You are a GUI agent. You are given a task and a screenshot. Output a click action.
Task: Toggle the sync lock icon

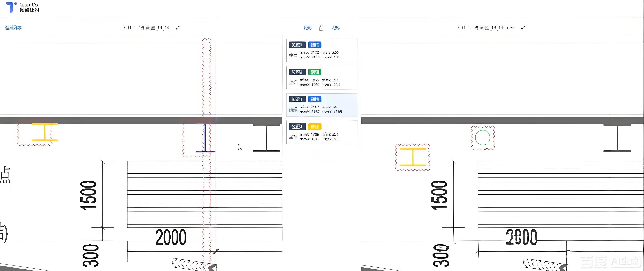click(322, 28)
